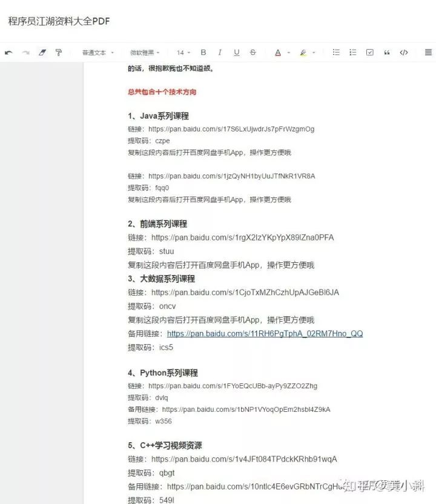This screenshot has width=436, height=504.
Task: Click heading 3、大数据系列课程
Action: (x=161, y=279)
